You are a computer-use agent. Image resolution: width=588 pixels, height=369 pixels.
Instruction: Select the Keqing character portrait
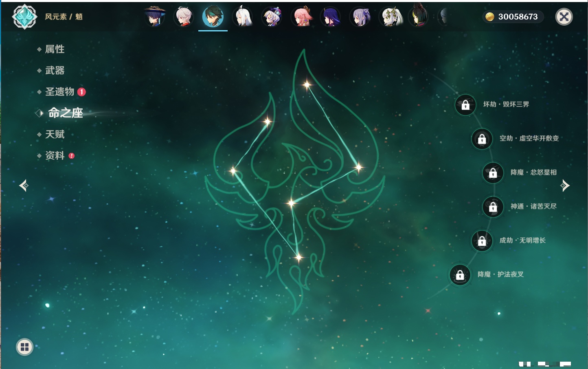pos(361,17)
